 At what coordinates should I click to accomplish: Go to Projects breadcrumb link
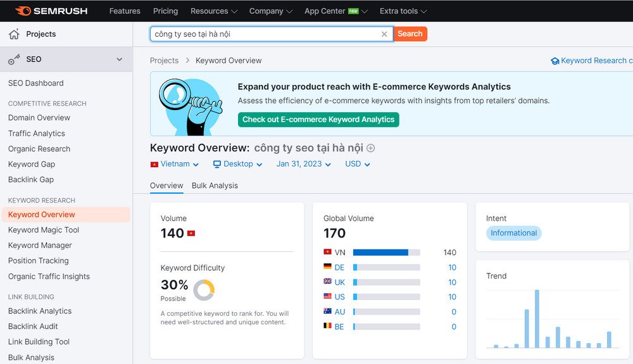164,61
